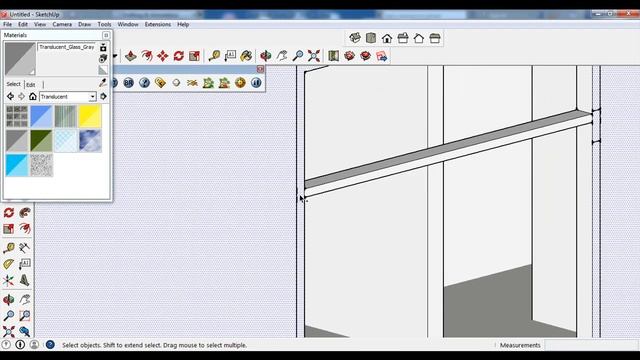Viewport: 640px width, 360px height.
Task: Switch to Right view
Action: pos(403,38)
